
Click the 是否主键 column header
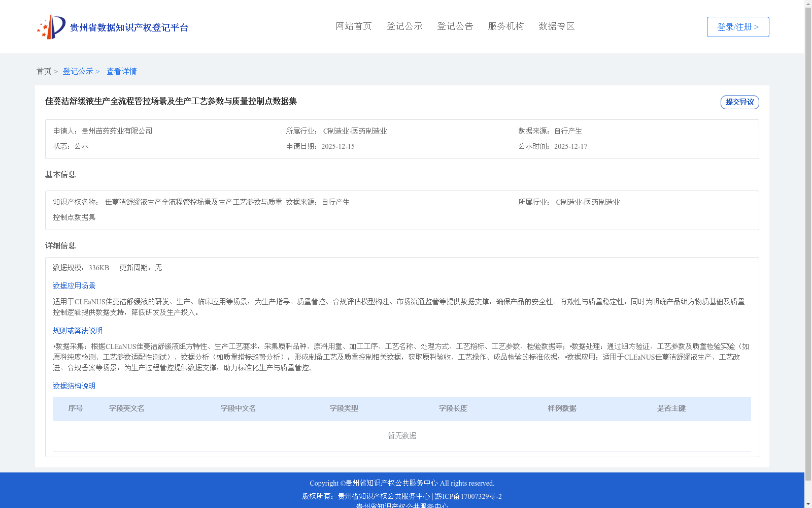click(671, 408)
